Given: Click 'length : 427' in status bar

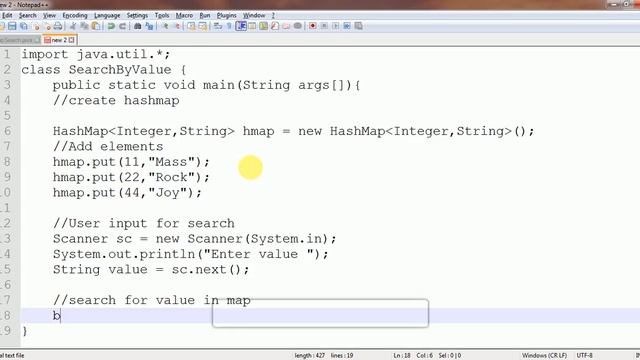Looking at the screenshot, I should pos(309,356).
